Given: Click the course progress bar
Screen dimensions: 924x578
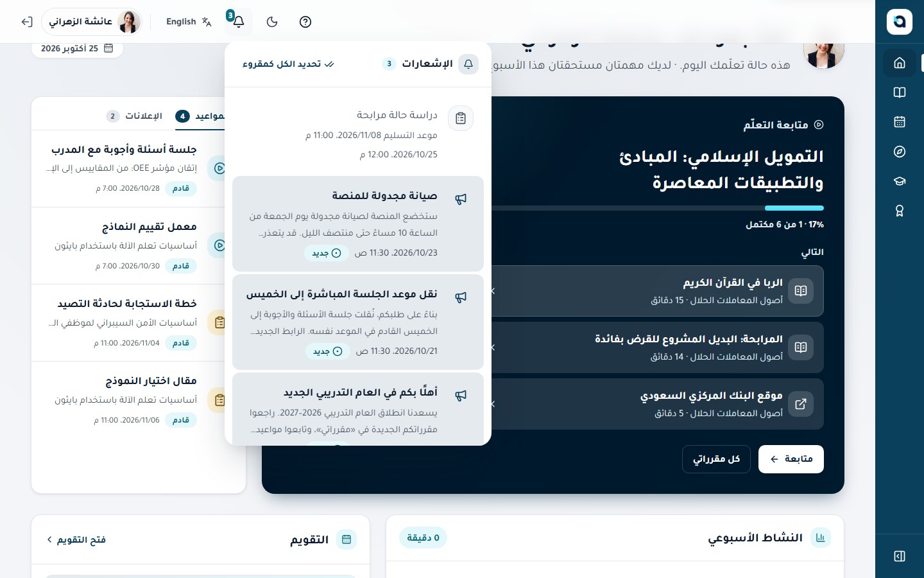Looking at the screenshot, I should pyautogui.click(x=657, y=208).
